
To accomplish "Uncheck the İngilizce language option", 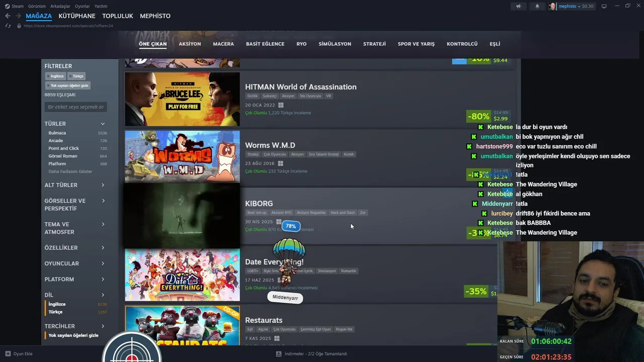I will (x=77, y=304).
